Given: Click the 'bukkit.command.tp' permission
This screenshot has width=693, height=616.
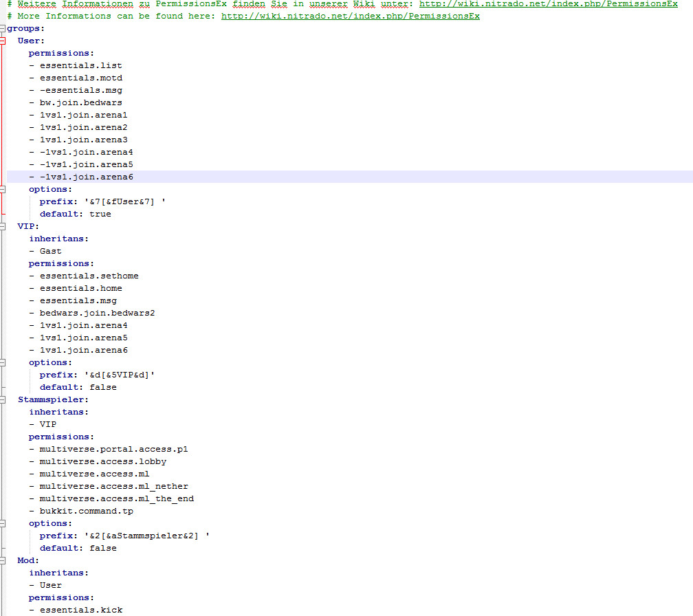Looking at the screenshot, I should [x=86, y=511].
